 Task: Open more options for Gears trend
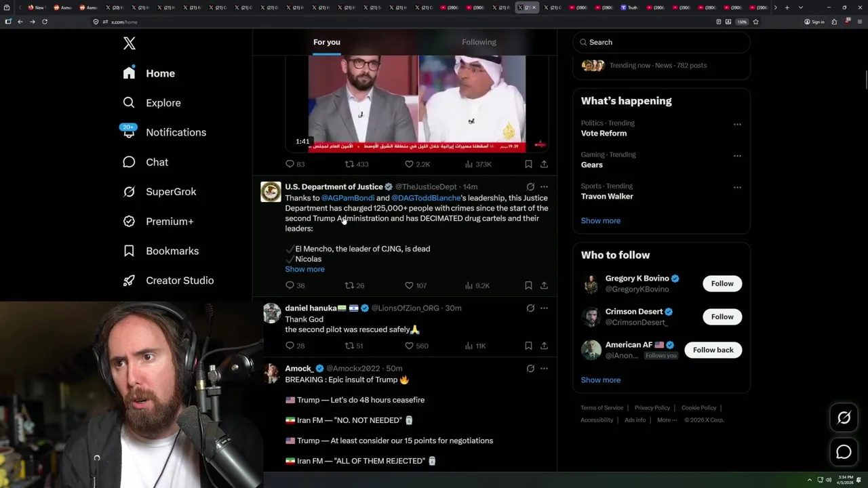(x=737, y=156)
